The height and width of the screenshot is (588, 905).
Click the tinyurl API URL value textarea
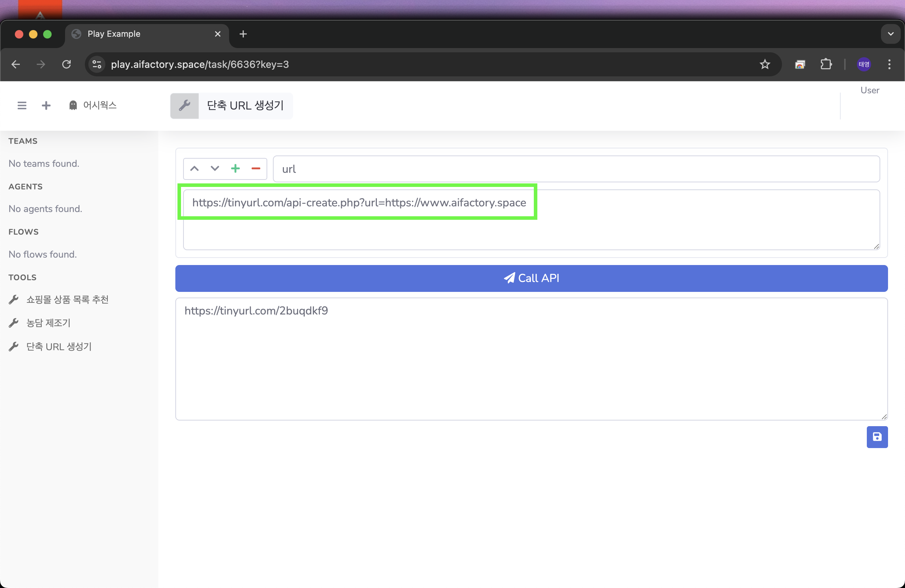(x=531, y=219)
